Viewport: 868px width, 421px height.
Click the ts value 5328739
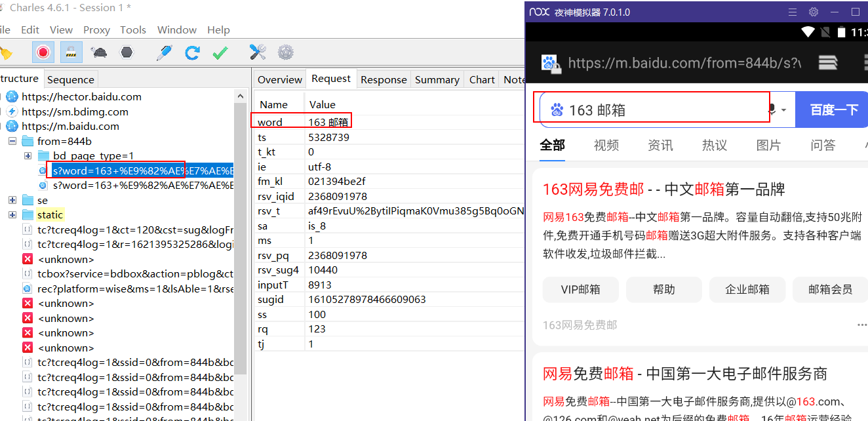[328, 137]
